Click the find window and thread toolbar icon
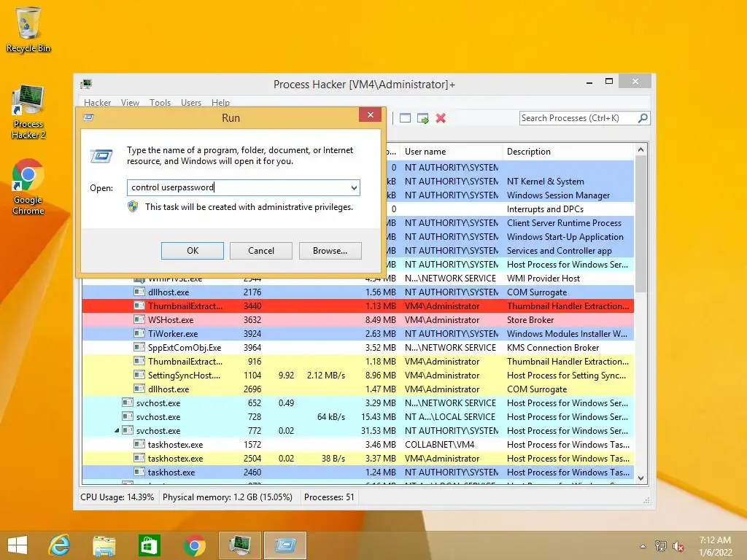Screen dimensions: 747x560 click(x=422, y=118)
